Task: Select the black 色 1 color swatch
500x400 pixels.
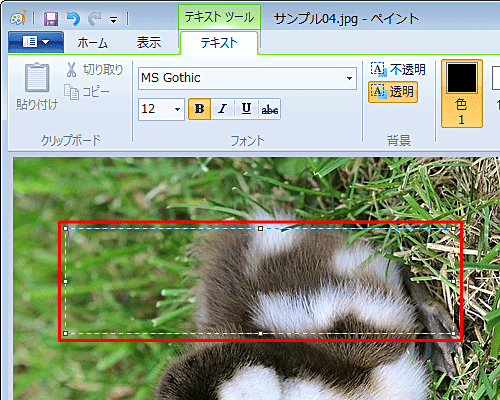Action: click(462, 94)
